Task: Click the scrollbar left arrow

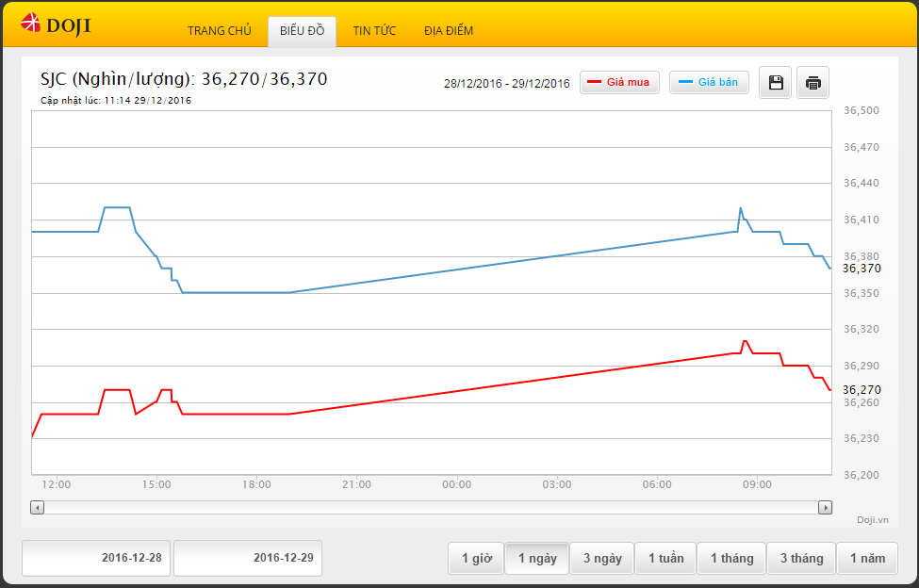Action: click(x=37, y=508)
